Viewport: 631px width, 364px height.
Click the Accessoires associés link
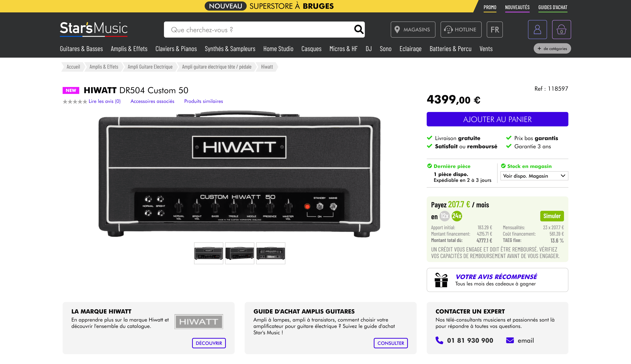tap(152, 101)
